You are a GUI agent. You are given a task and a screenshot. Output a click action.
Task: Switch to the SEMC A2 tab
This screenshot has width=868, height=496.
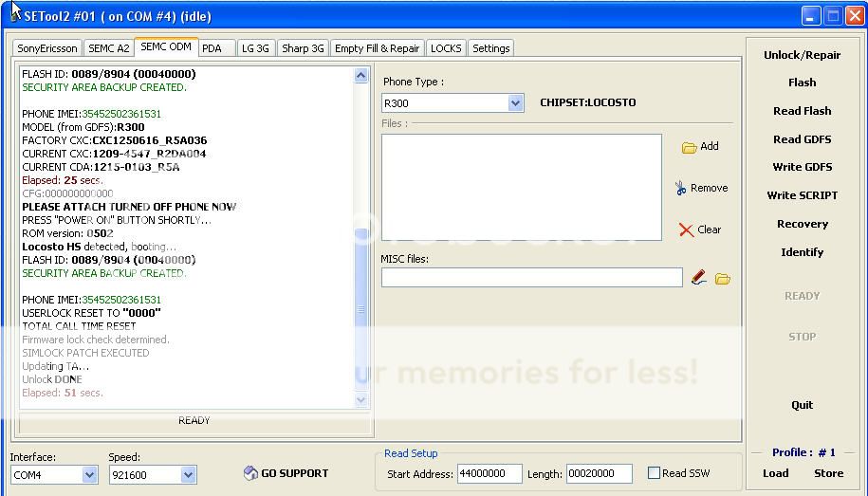(109, 48)
